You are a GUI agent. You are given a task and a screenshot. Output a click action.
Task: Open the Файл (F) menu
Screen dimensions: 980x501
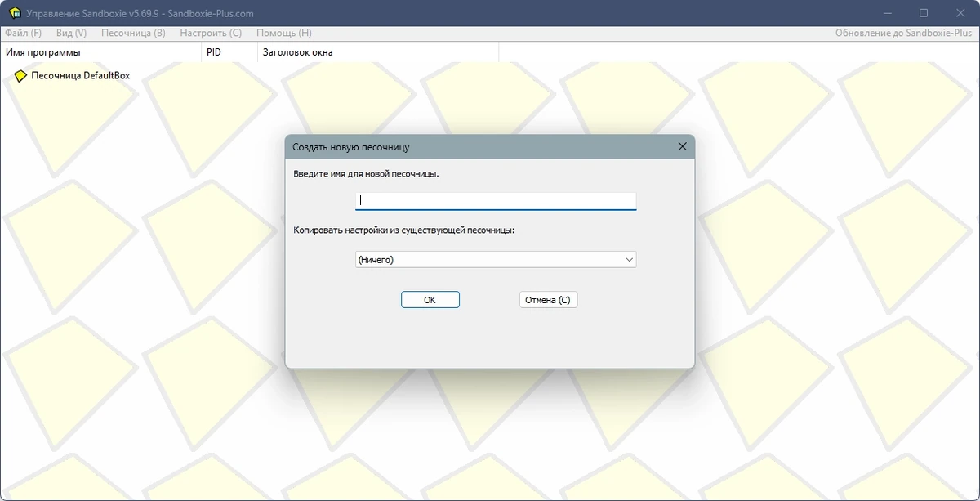[x=23, y=34]
